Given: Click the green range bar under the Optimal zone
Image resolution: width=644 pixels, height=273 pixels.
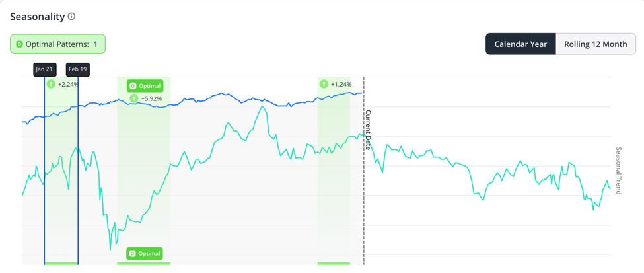Looking at the screenshot, I should pyautogui.click(x=144, y=263).
